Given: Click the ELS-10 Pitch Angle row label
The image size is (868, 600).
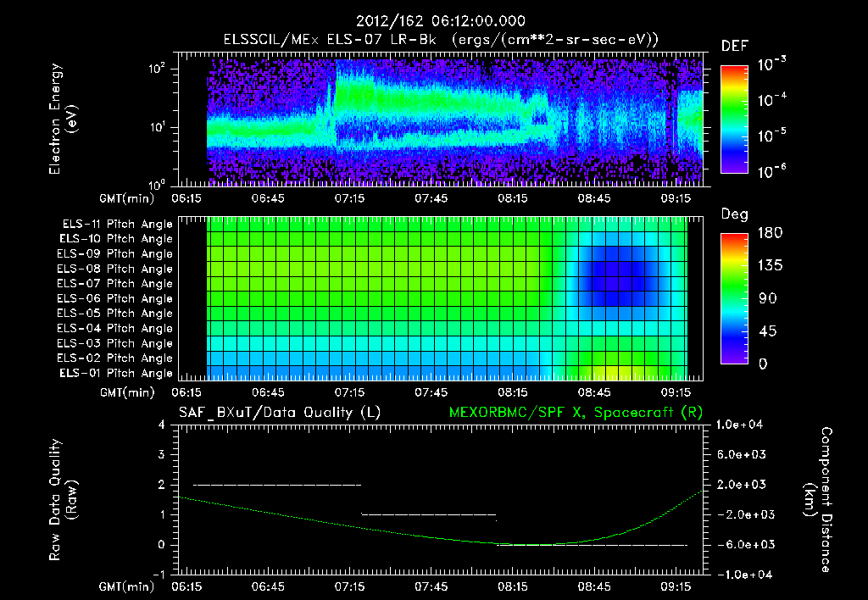Looking at the screenshot, I should [x=116, y=239].
